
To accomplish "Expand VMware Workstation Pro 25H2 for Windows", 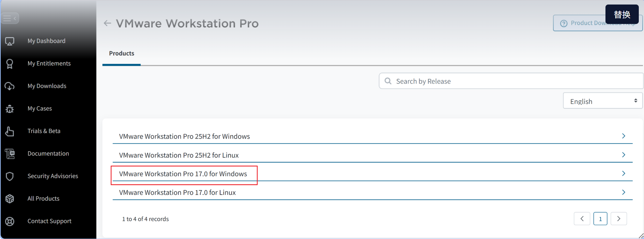I will (623, 136).
